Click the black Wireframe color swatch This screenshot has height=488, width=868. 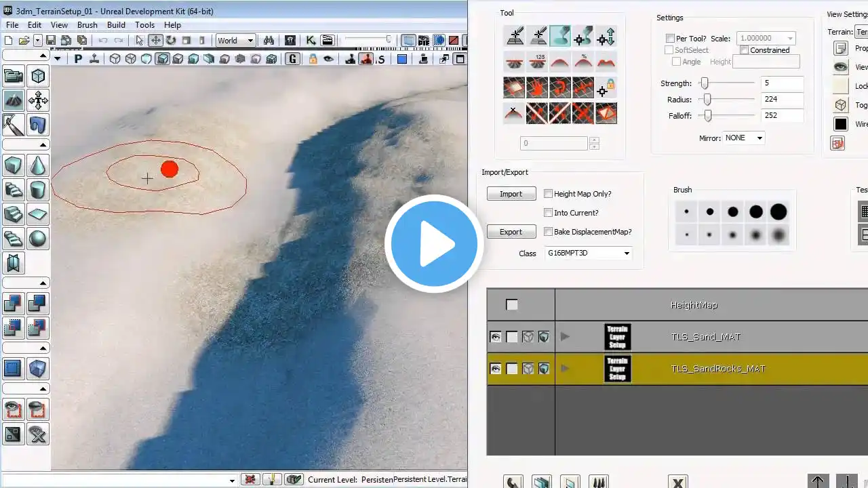841,124
